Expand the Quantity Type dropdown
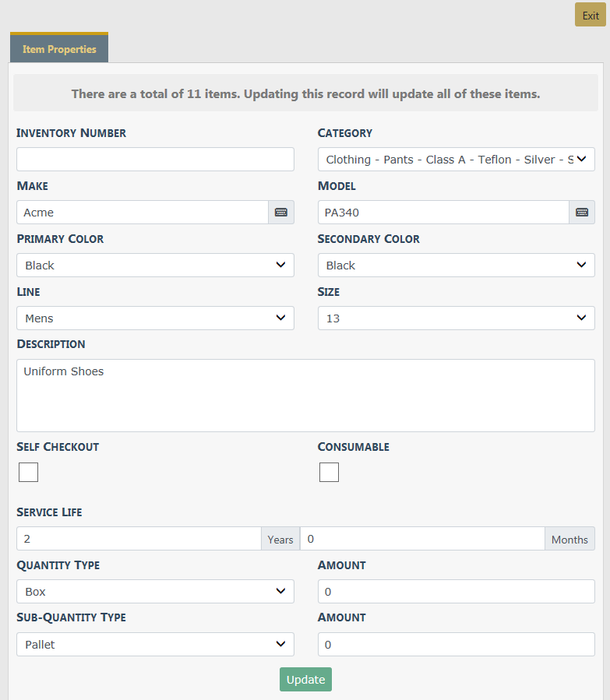 [x=155, y=592]
